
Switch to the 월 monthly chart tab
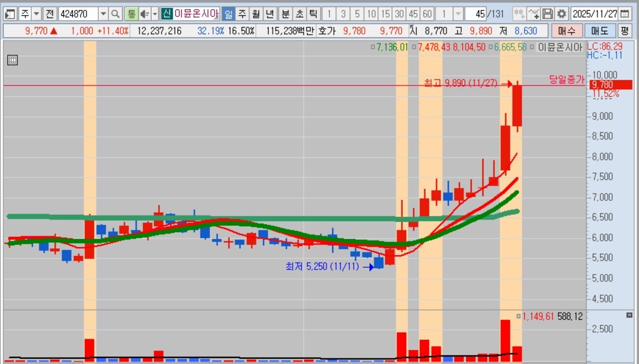pos(256,14)
